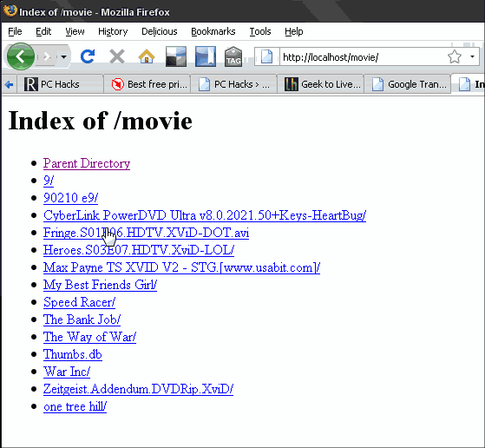
Task: Open the back/forward history dropdown arrow
Action: [x=63, y=57]
